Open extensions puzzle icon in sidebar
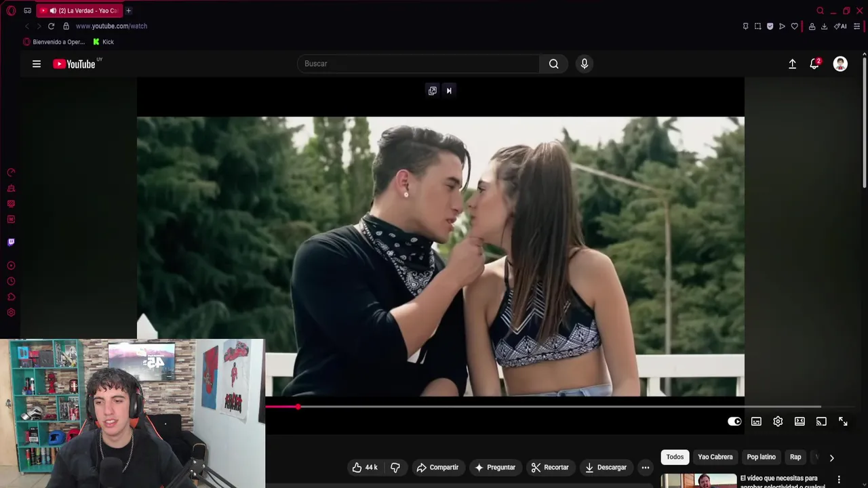 [11, 297]
